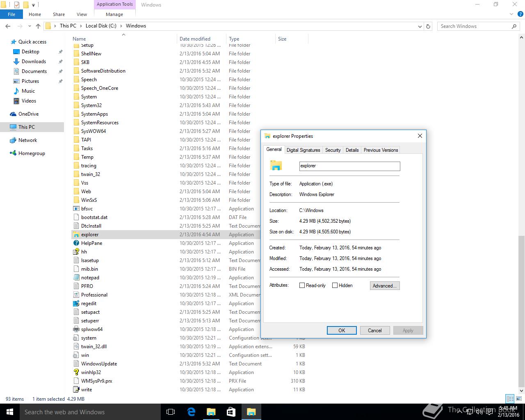This screenshot has height=420, width=525.
Task: Select the hh application icon
Action: click(76, 252)
